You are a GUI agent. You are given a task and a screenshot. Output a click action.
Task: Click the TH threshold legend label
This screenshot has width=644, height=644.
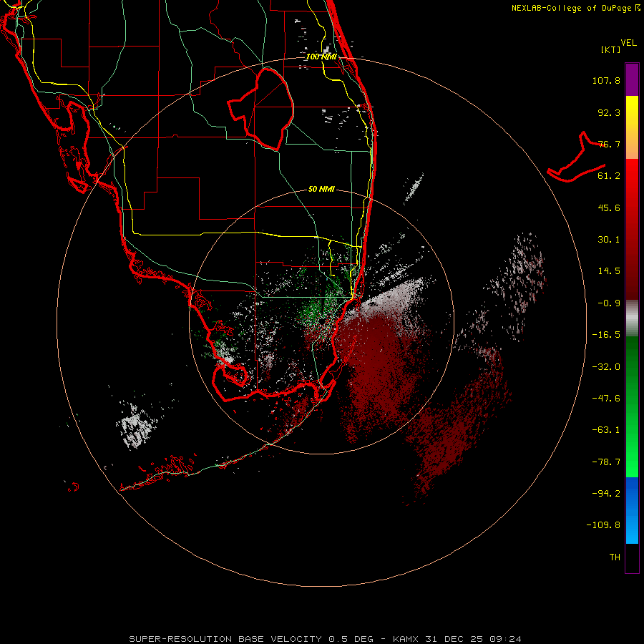coord(615,557)
